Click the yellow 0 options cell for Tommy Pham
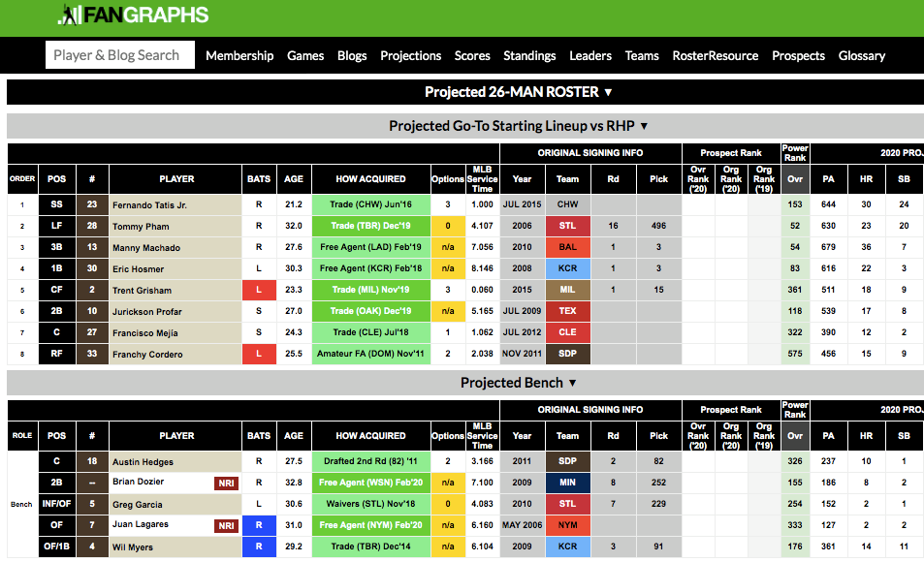Viewport: 924px width, 562px height. click(448, 226)
